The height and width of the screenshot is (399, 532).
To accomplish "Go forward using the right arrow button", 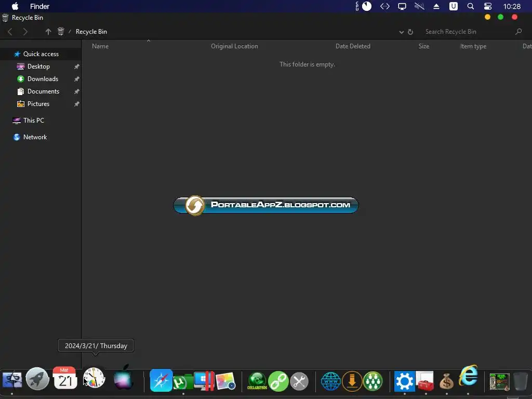I will (25, 32).
